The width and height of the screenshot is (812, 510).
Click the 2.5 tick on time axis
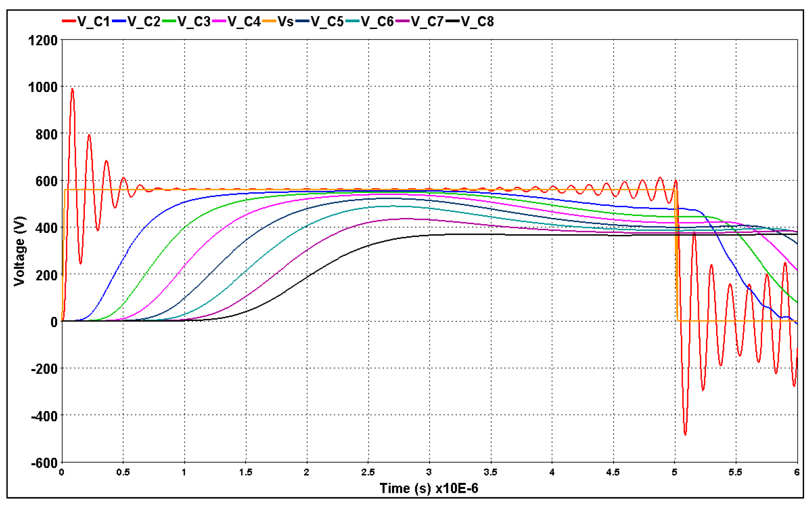(368, 473)
